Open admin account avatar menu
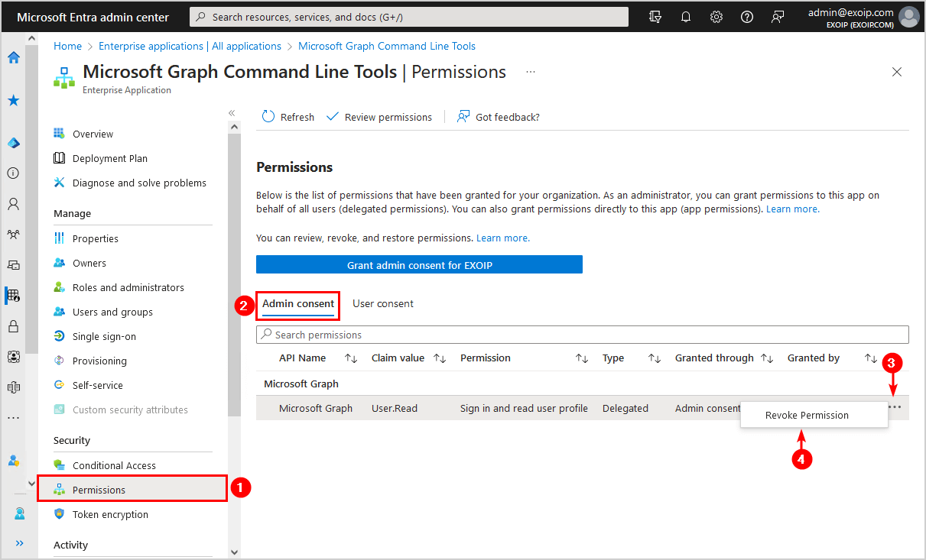This screenshot has height=560, width=926. [908, 17]
